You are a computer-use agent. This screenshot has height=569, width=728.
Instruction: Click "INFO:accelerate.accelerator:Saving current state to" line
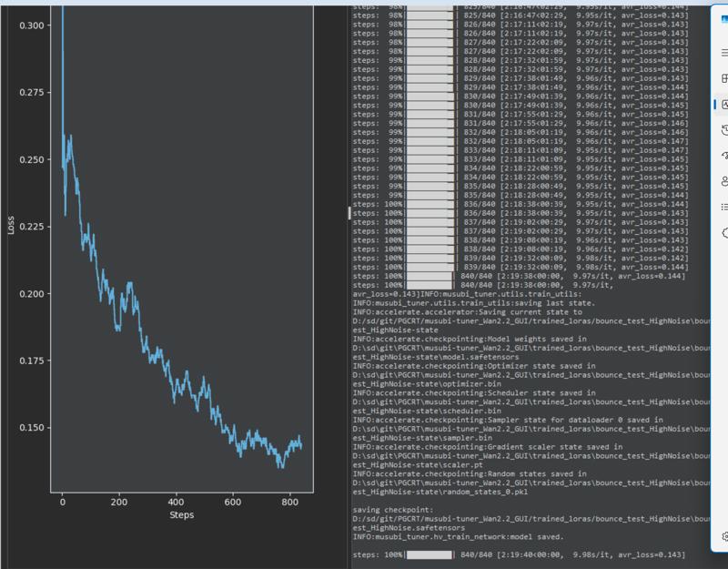(x=468, y=312)
